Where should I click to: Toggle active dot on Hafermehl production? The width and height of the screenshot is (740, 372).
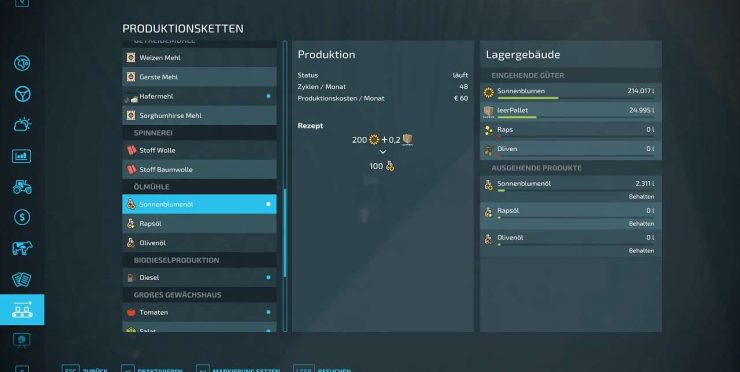coord(268,96)
